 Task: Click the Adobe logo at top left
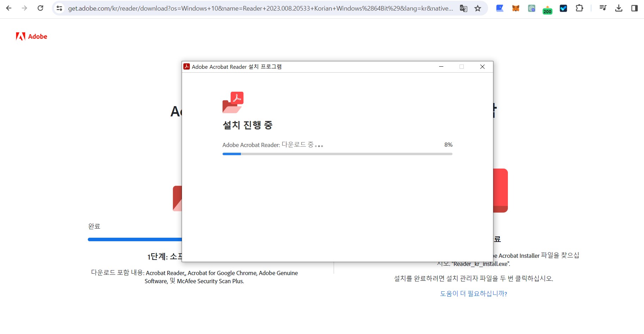point(31,36)
